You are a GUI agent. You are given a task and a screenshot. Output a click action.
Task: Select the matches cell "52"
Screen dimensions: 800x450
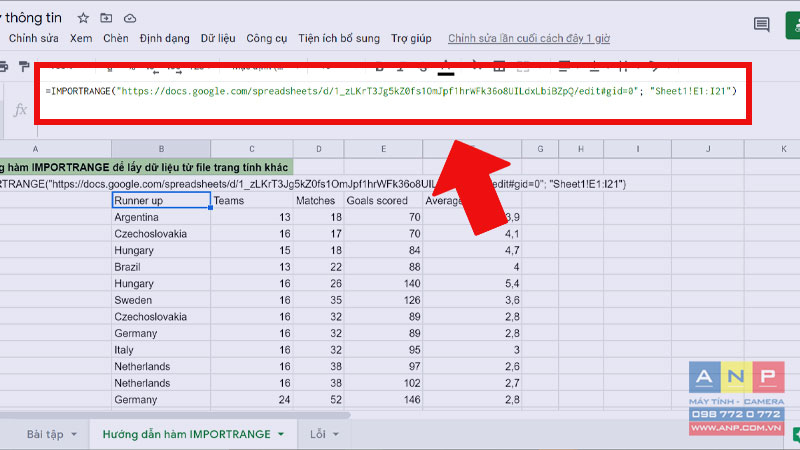click(x=318, y=399)
